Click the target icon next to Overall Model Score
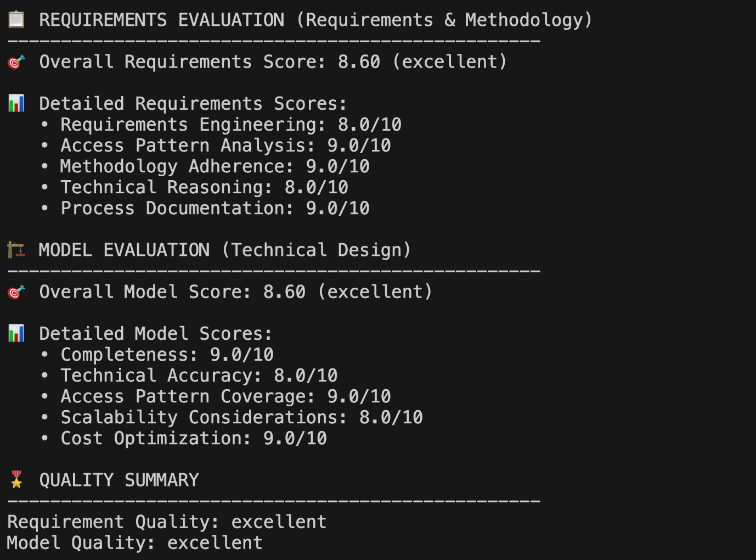Screen dimensions: 756x560 point(16,292)
